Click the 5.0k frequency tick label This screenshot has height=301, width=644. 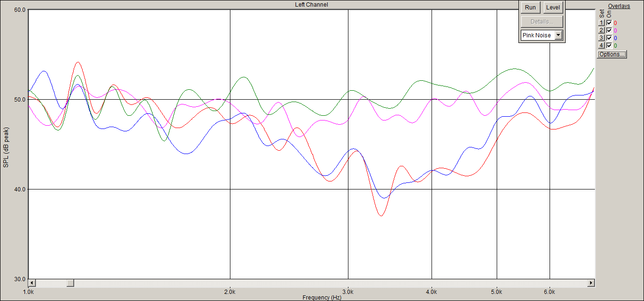(x=497, y=292)
